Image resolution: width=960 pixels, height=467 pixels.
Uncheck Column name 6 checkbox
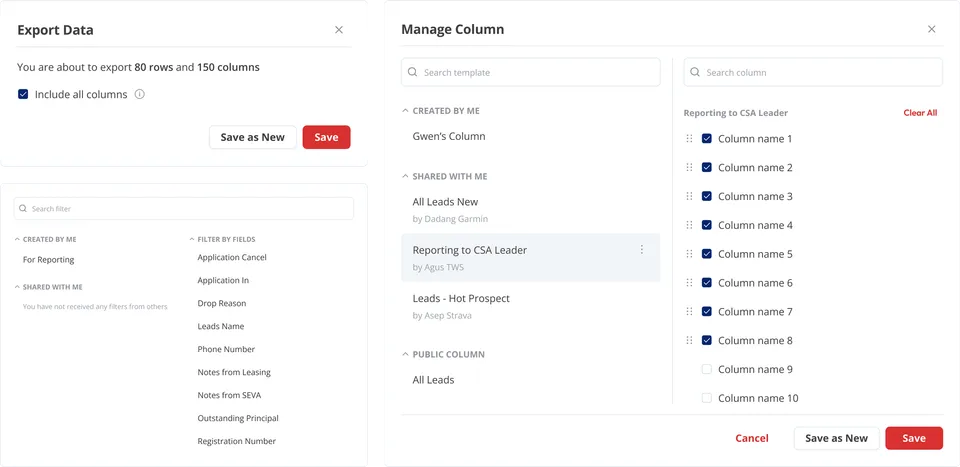pyautogui.click(x=707, y=282)
